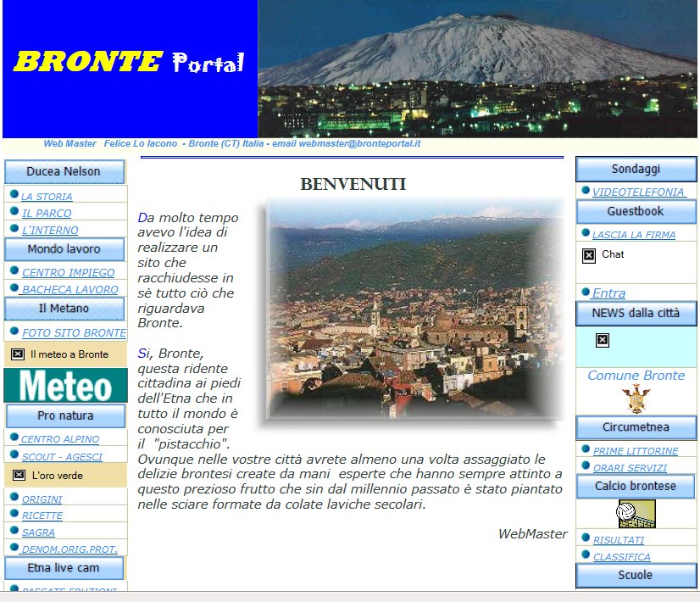Visit the L'INTERNO link
700x602 pixels.
50,231
